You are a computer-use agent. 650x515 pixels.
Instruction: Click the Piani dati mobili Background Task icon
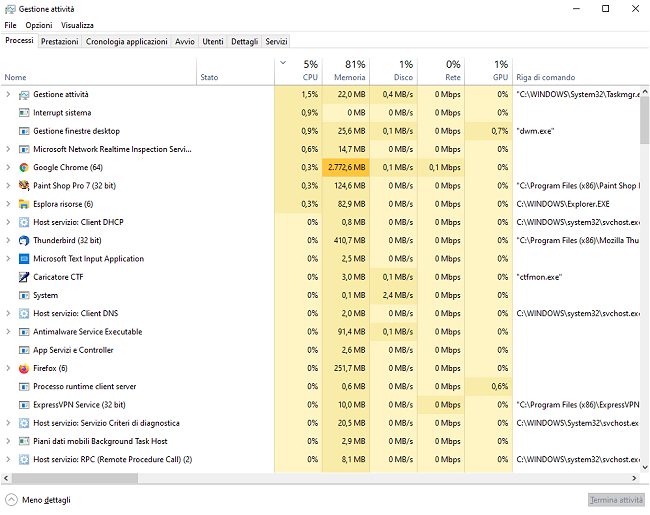point(24,441)
